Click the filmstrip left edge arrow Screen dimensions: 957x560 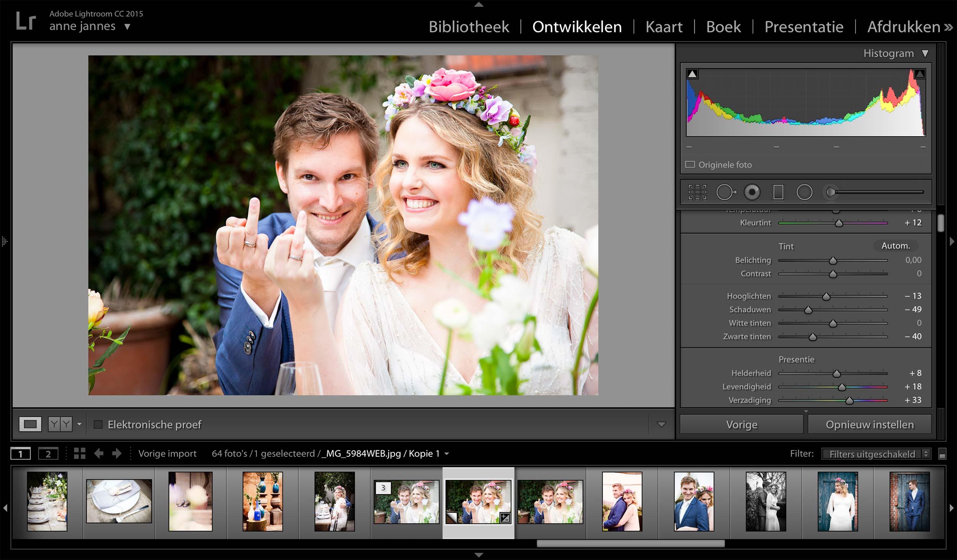tap(5, 508)
